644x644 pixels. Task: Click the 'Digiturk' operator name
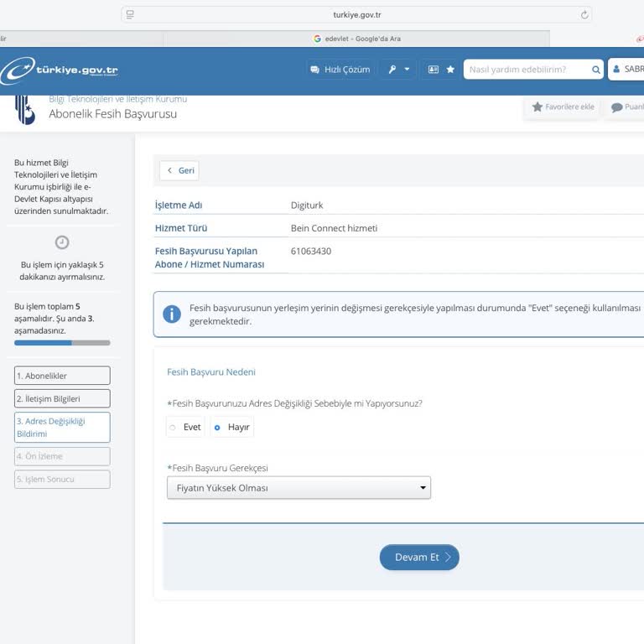click(x=307, y=205)
